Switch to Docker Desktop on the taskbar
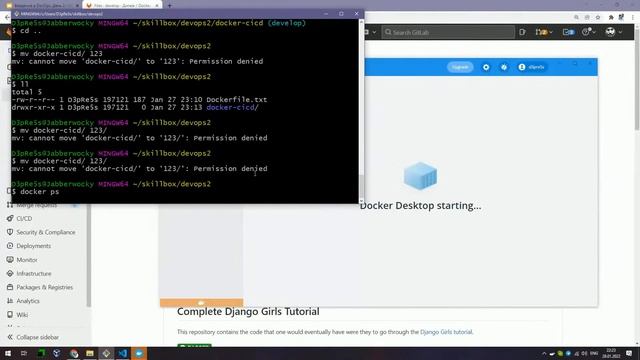The height and width of the screenshot is (360, 640). [x=139, y=353]
